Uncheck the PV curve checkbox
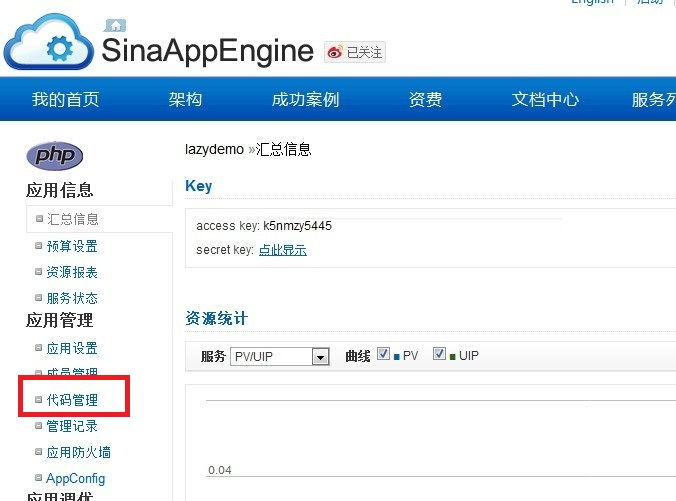Image resolution: width=676 pixels, height=501 pixels. [384, 355]
